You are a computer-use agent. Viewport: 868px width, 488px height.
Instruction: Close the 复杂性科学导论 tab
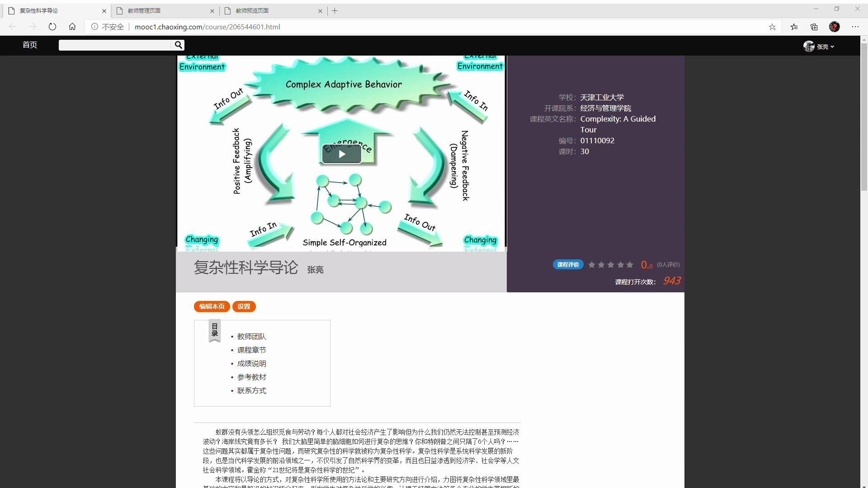coord(104,11)
